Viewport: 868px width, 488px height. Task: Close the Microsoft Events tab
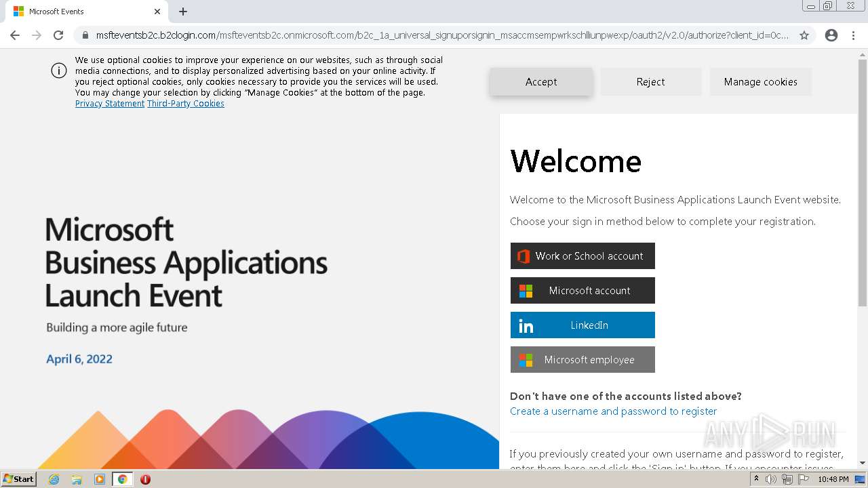coord(157,12)
